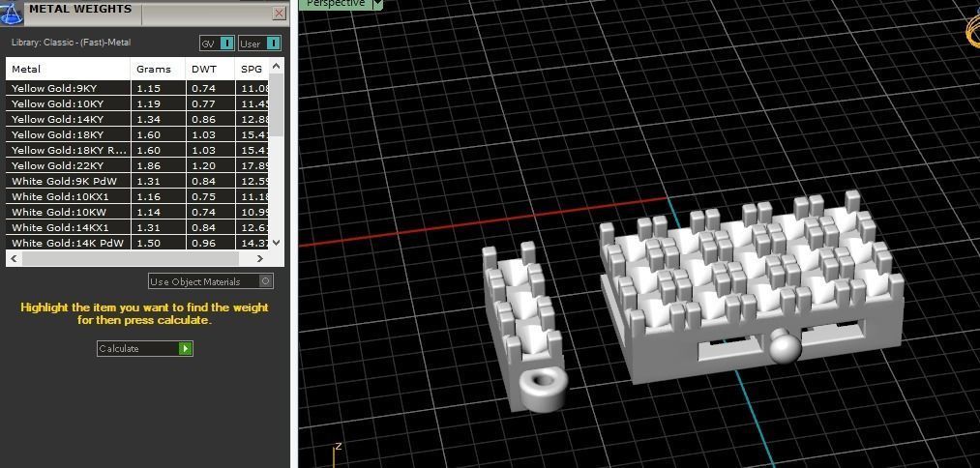Screen dimensions: 980x468
Task: Click the 0.77 DWT value for 10KY
Action: [x=204, y=103]
